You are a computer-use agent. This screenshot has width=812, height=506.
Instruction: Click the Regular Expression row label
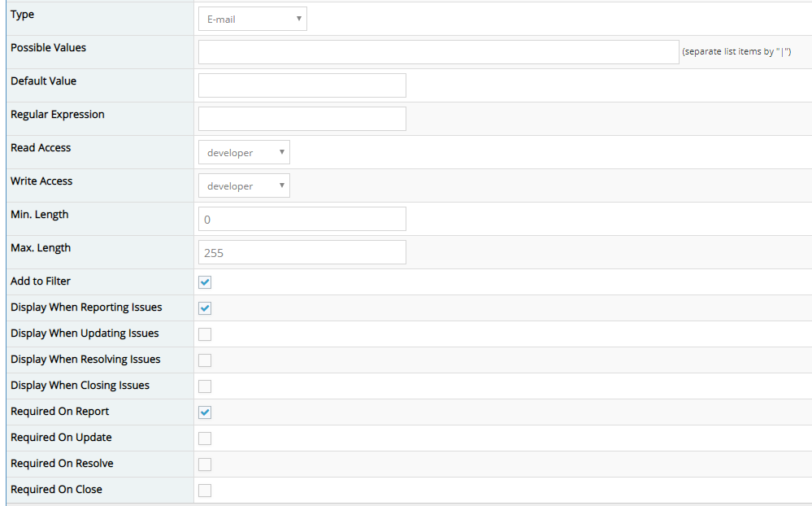58,115
